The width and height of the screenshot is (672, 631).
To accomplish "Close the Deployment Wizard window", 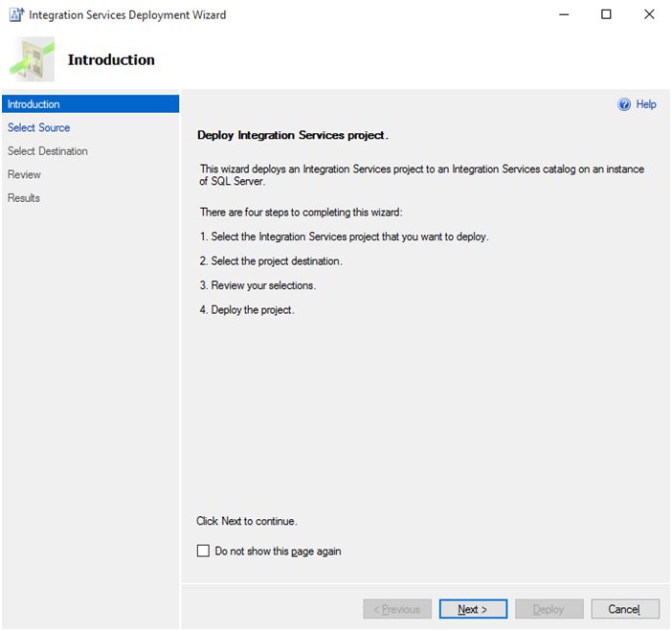I will click(x=649, y=14).
